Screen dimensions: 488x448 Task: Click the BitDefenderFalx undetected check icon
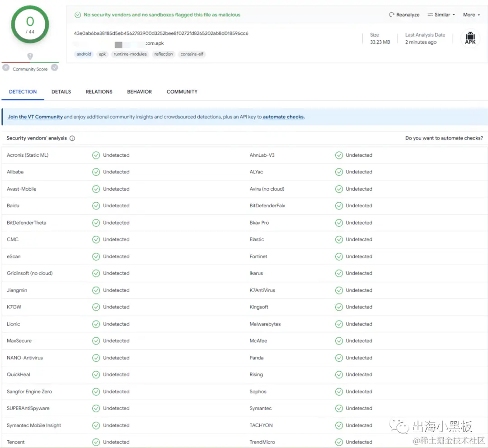tap(339, 205)
